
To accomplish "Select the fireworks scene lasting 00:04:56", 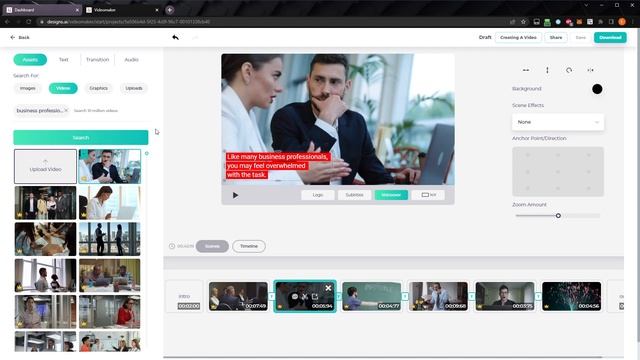I will coord(571,296).
